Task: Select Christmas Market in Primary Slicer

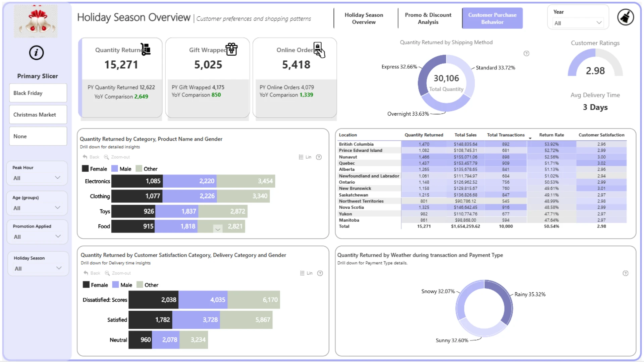Action: pyautogui.click(x=38, y=115)
